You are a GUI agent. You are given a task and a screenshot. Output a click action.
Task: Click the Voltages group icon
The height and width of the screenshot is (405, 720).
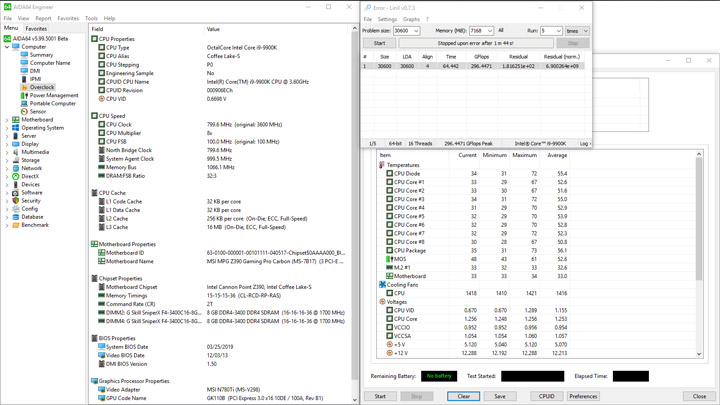(x=382, y=302)
